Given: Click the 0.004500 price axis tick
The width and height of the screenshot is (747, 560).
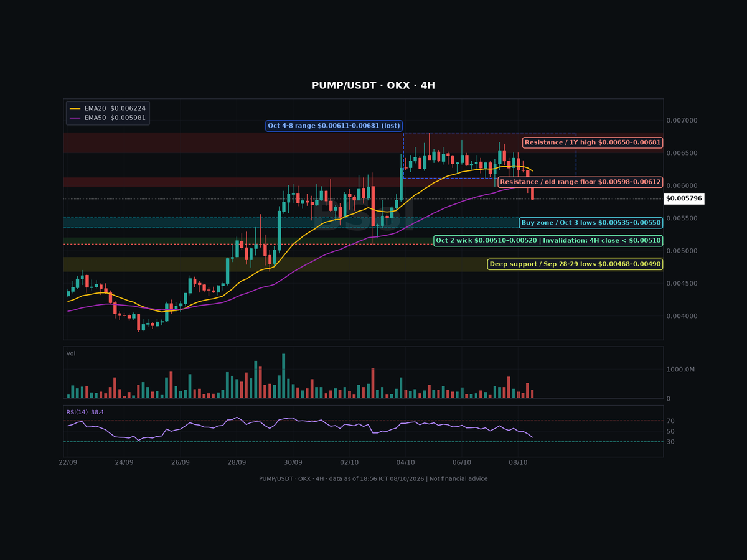Looking at the screenshot, I should (682, 284).
